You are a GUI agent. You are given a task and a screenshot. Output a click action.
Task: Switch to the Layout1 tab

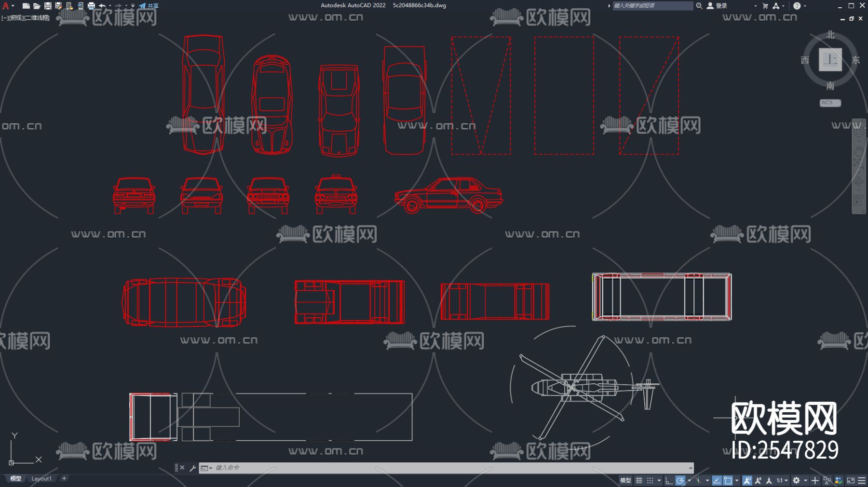[x=41, y=478]
